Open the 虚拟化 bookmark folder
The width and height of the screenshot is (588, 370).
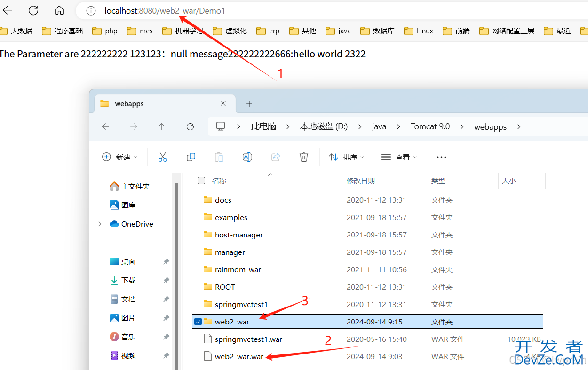coord(230,31)
